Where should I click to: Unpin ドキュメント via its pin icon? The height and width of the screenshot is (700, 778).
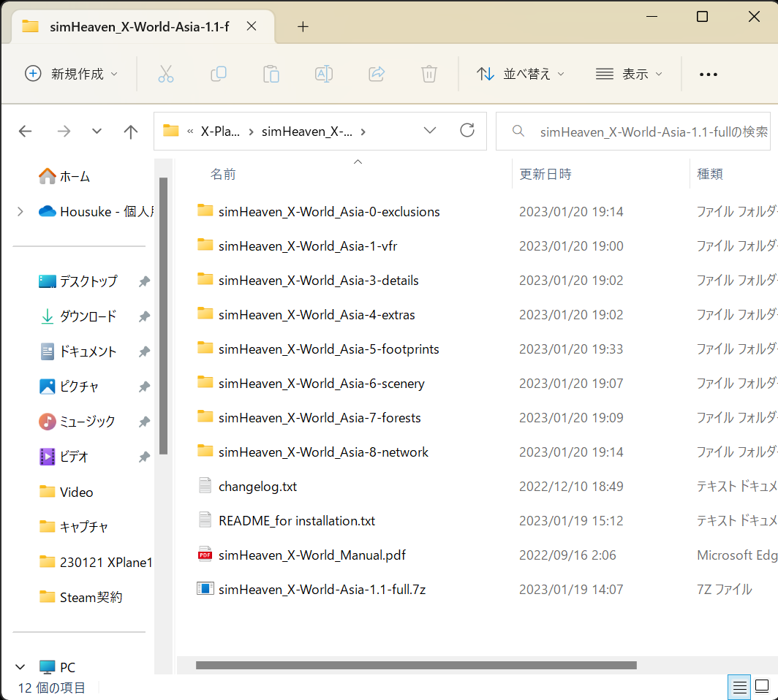pyautogui.click(x=144, y=351)
